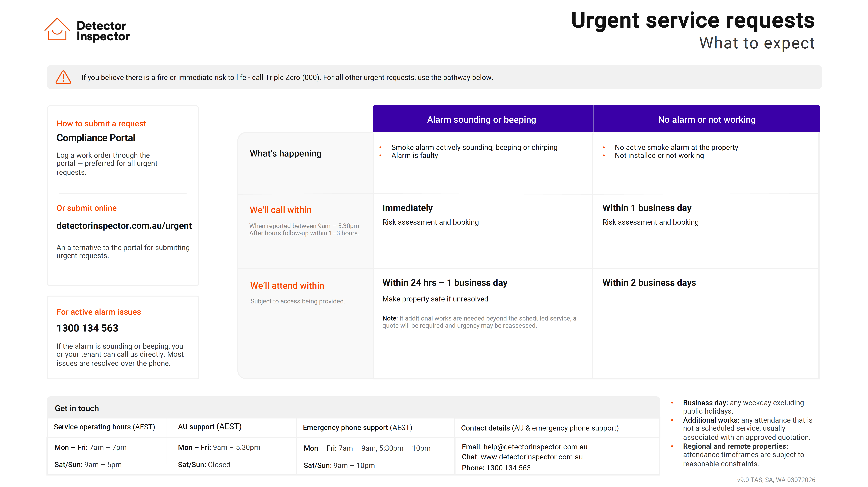Click the 'Within 2 business days' heading
This screenshot has height=487, width=868.
point(649,282)
